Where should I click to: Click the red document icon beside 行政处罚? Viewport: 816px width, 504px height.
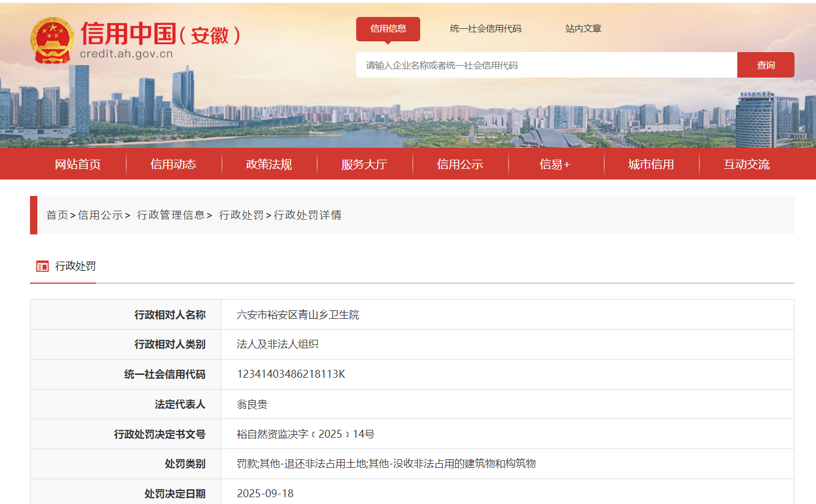click(42, 266)
